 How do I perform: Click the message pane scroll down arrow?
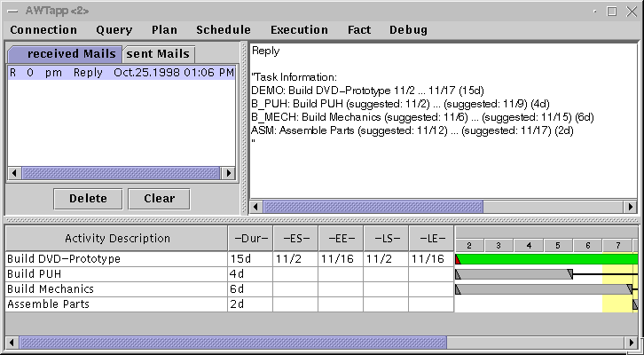(631, 193)
